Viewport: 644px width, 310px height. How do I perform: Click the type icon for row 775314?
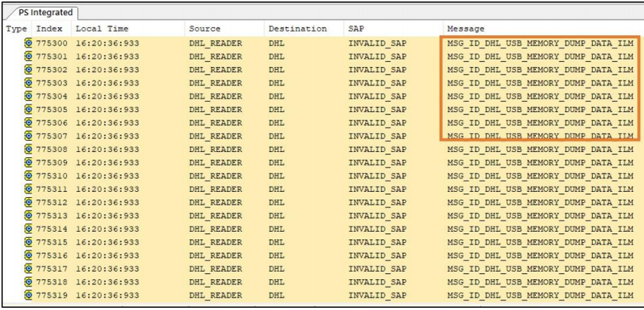click(x=29, y=229)
